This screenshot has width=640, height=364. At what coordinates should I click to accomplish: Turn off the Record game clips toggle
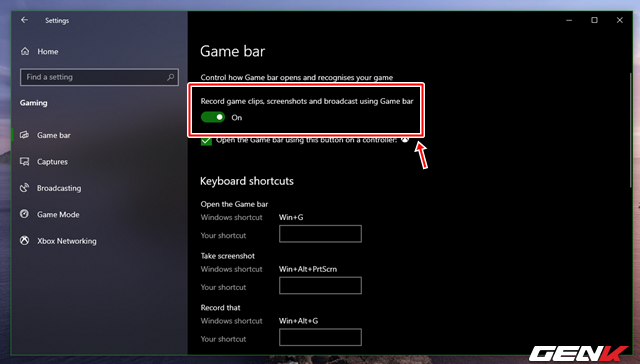point(213,118)
